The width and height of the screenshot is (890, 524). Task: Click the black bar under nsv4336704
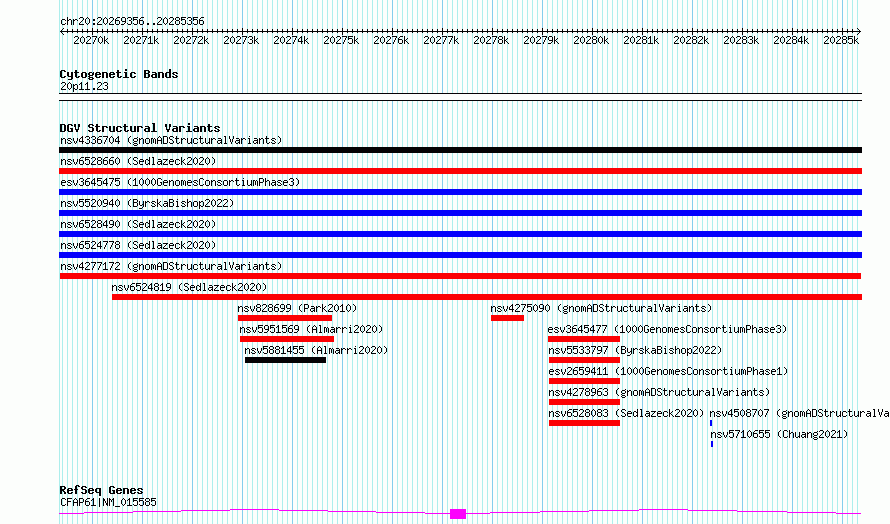click(x=460, y=150)
